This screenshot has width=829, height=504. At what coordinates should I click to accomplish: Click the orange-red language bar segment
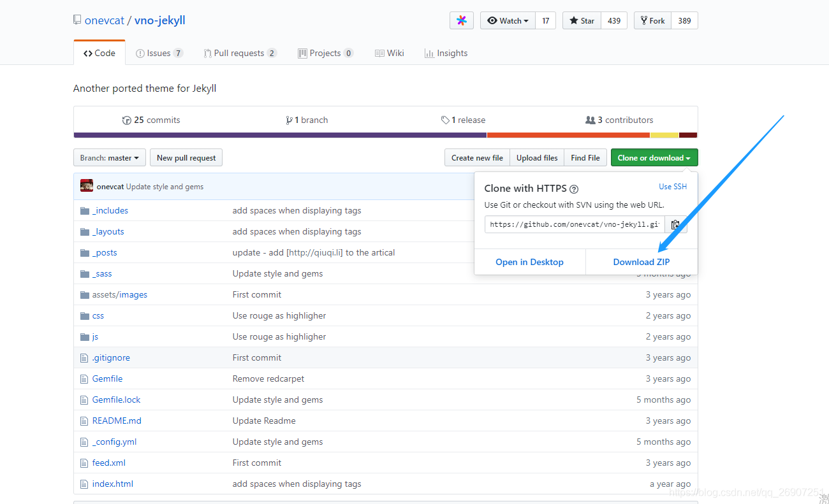tap(568, 135)
